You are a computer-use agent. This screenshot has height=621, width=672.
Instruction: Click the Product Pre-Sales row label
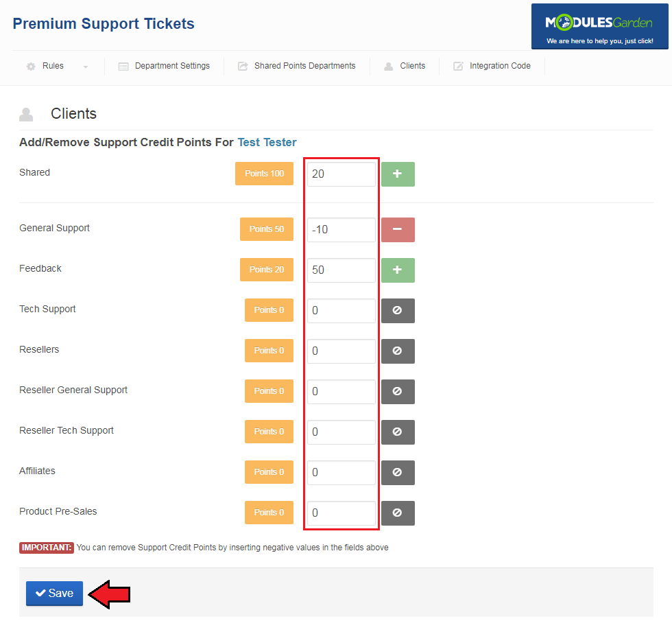58,512
